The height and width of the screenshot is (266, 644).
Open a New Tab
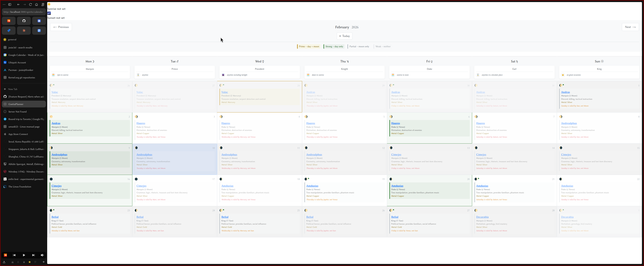click(13, 89)
